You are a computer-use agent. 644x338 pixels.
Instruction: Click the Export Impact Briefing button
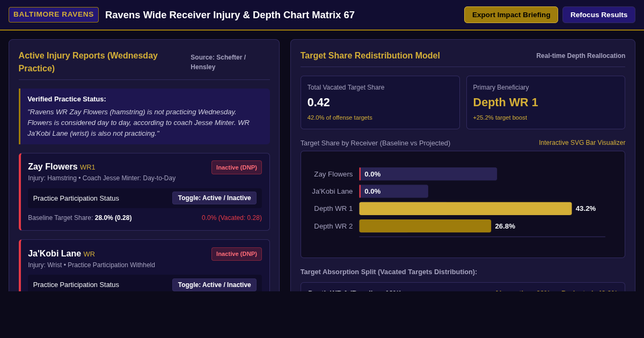coord(511,14)
